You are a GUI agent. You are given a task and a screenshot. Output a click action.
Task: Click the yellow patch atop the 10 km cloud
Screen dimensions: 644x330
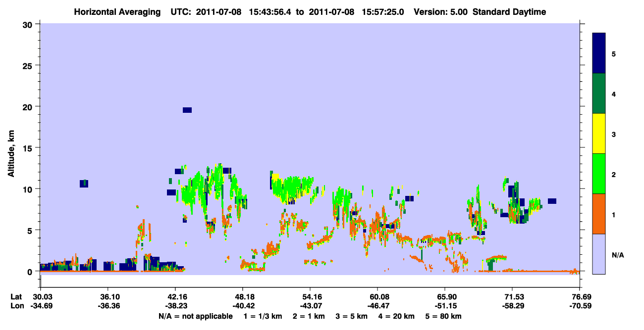(x=275, y=177)
